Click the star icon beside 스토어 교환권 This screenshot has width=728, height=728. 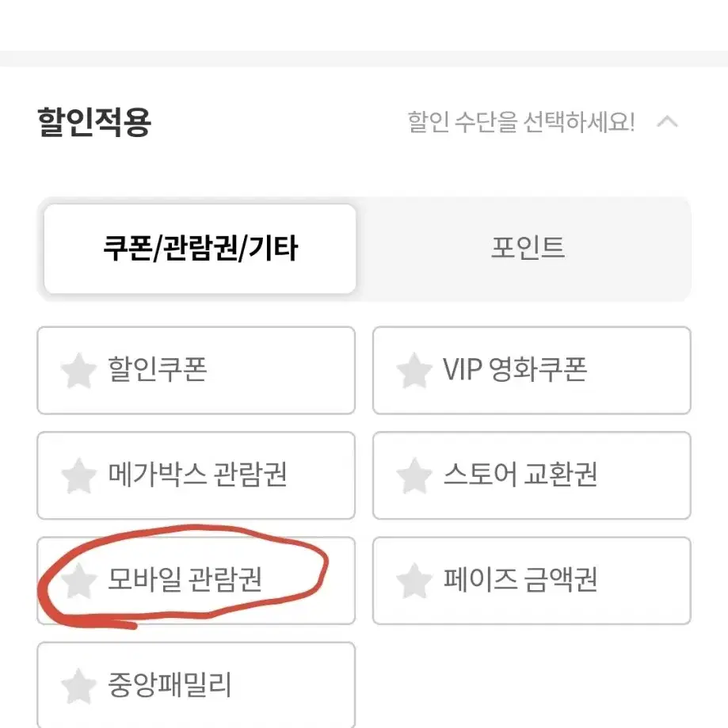click(x=414, y=475)
